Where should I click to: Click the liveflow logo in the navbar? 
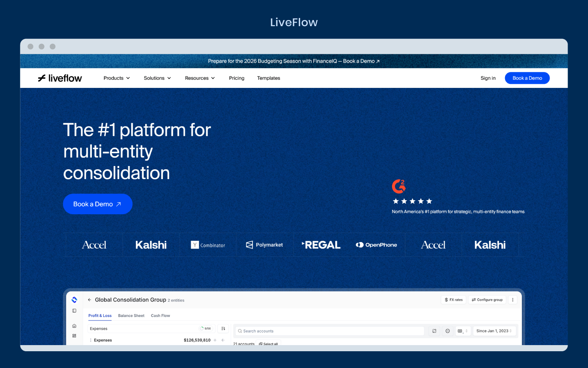[x=60, y=78]
